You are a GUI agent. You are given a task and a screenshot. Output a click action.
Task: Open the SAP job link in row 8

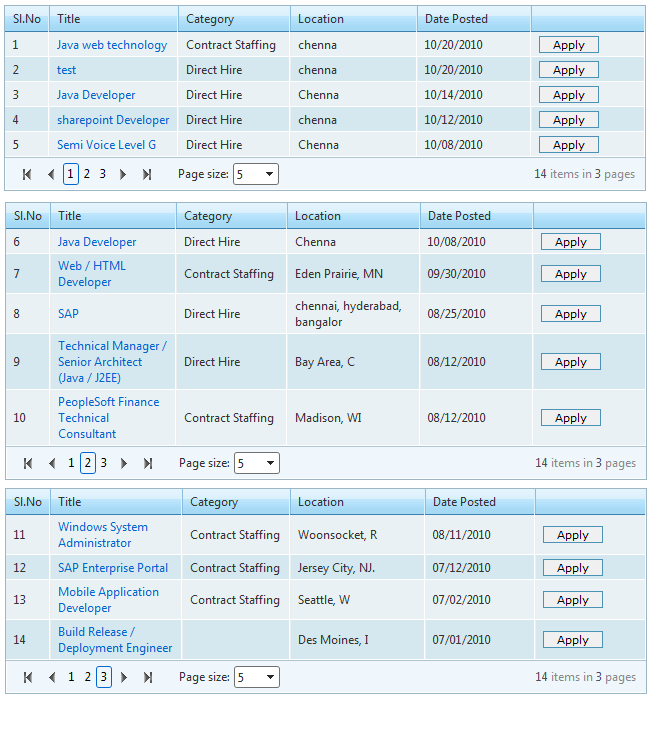pyautogui.click(x=68, y=314)
